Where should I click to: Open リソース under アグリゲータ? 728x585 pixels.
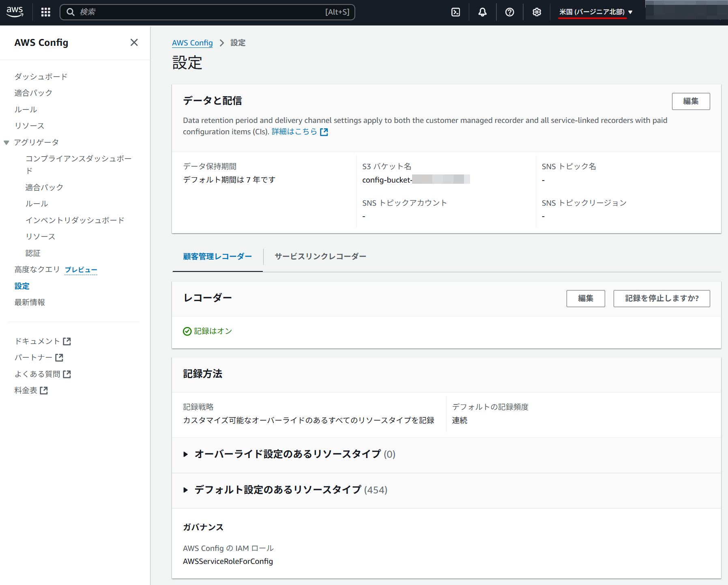41,237
